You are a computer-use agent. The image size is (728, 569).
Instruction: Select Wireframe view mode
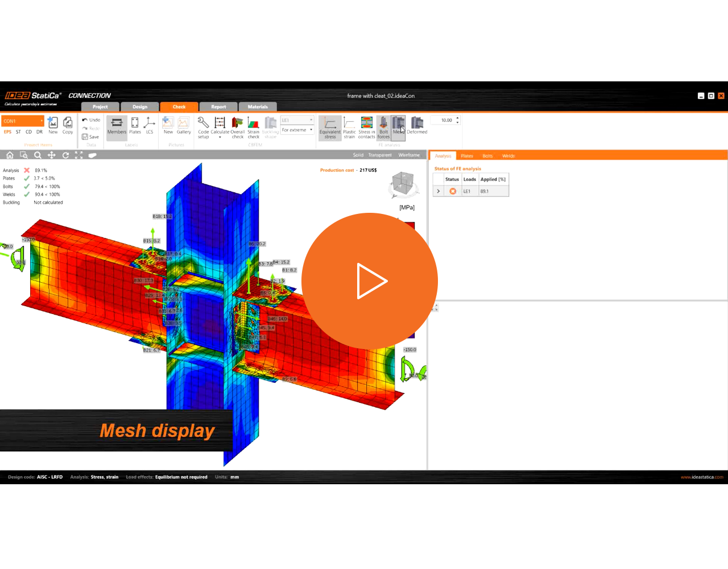pos(409,155)
